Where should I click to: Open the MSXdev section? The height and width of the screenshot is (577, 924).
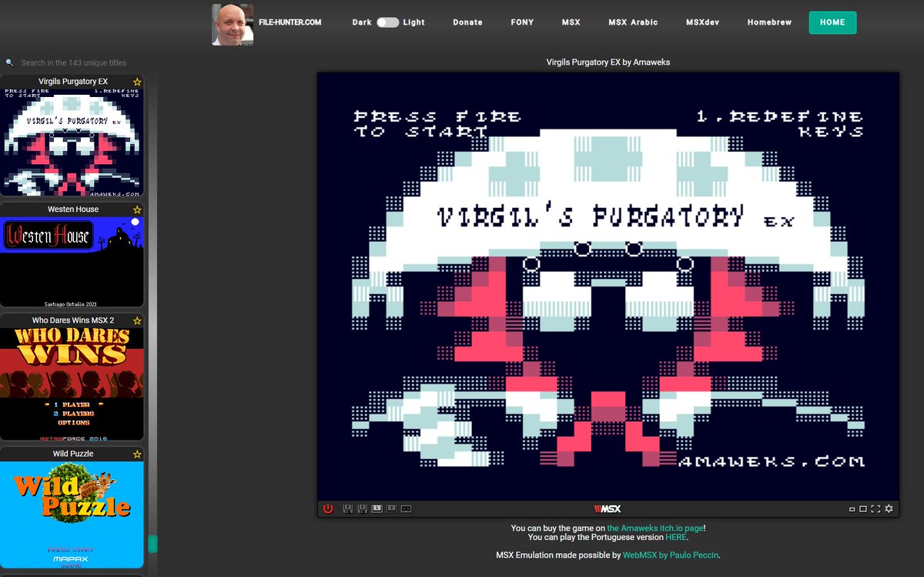tap(702, 22)
